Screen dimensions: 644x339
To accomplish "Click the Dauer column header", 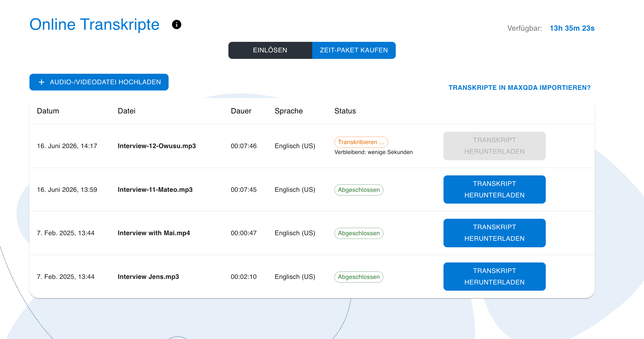I will click(x=241, y=111).
